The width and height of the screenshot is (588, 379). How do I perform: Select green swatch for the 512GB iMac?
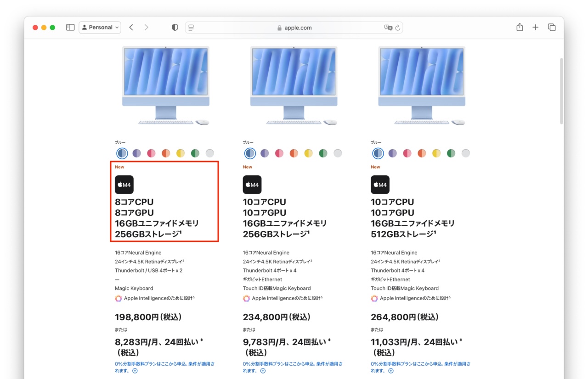[451, 153]
